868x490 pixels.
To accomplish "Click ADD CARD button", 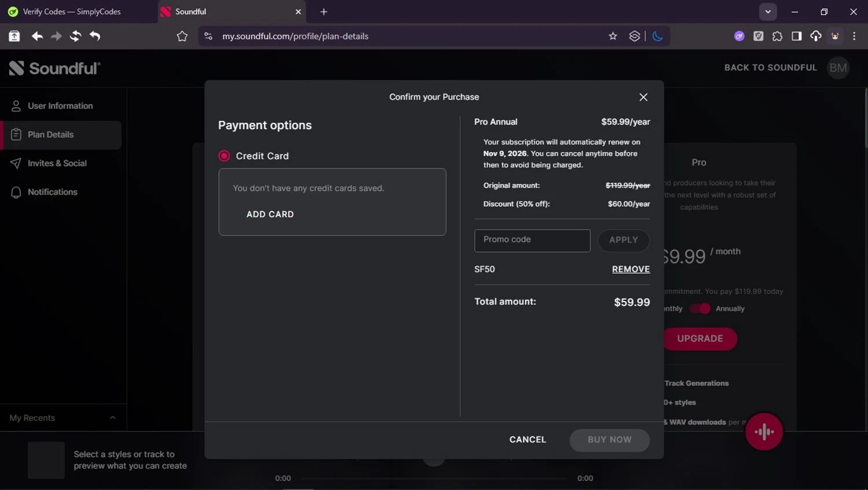I will click(x=270, y=214).
